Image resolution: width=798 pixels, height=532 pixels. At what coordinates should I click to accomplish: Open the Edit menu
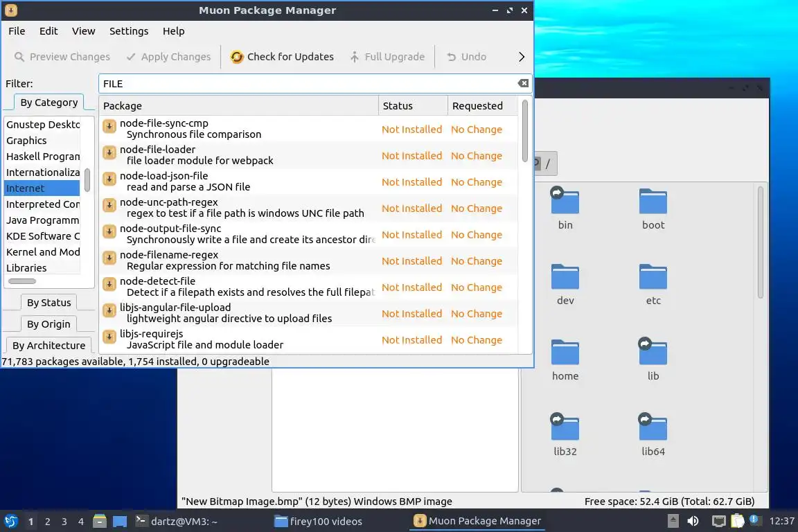[48, 31]
